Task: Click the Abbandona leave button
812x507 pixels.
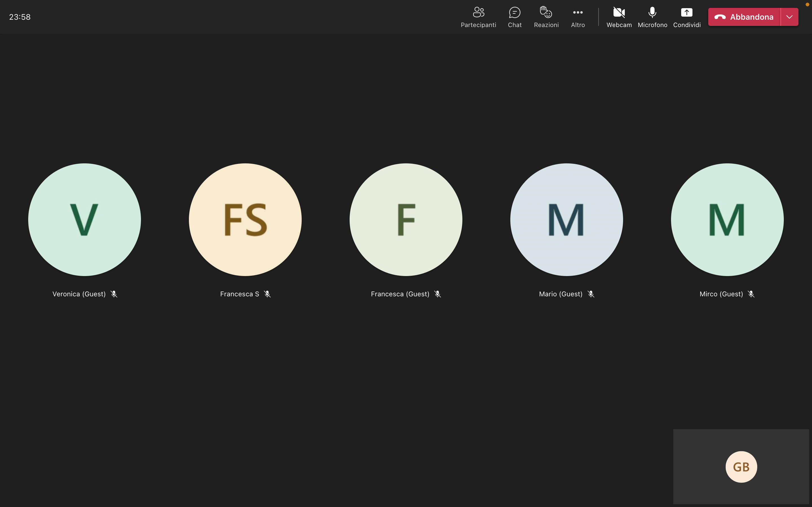Action: pos(744,17)
